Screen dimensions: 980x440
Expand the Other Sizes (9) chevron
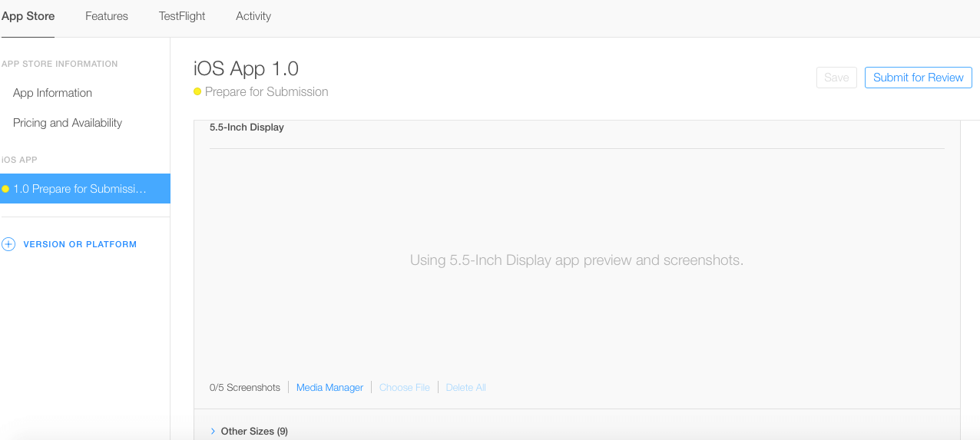(214, 432)
